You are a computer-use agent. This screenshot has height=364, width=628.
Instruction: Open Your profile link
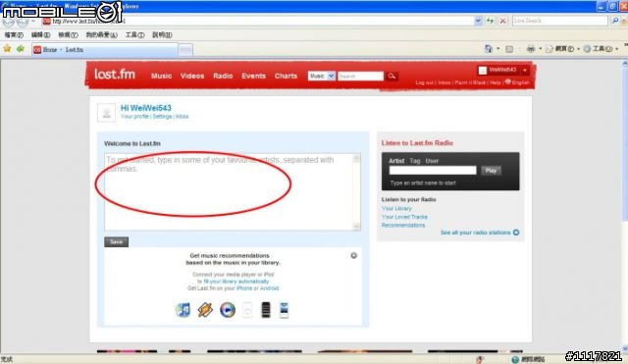tap(135, 117)
